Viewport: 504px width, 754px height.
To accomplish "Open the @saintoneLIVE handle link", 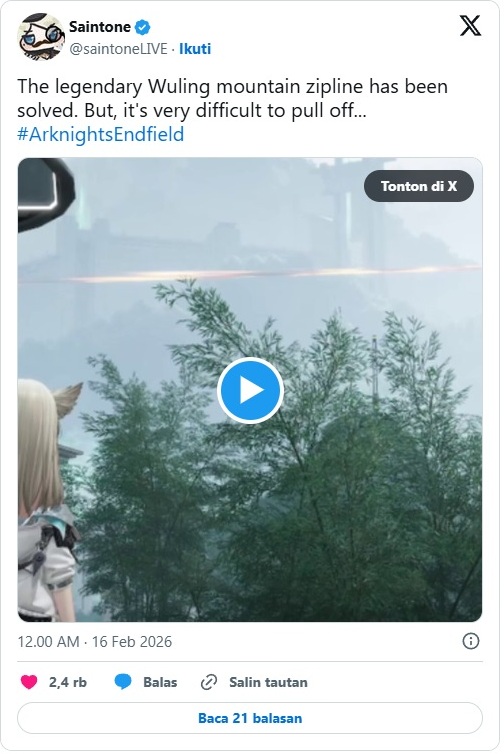I will (x=118, y=49).
